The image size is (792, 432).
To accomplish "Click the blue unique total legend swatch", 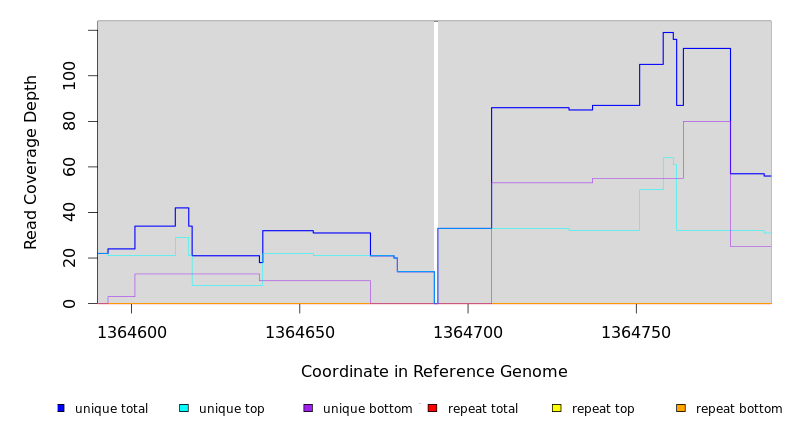I will pos(61,408).
